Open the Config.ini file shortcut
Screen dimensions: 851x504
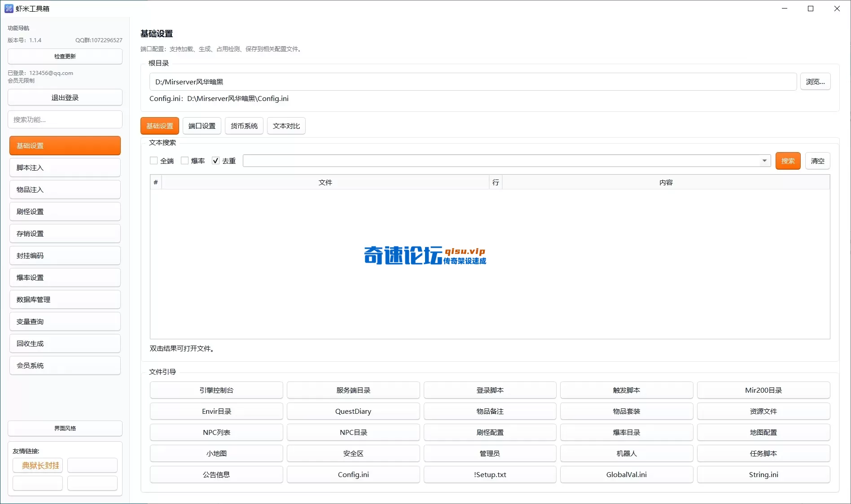coord(353,475)
